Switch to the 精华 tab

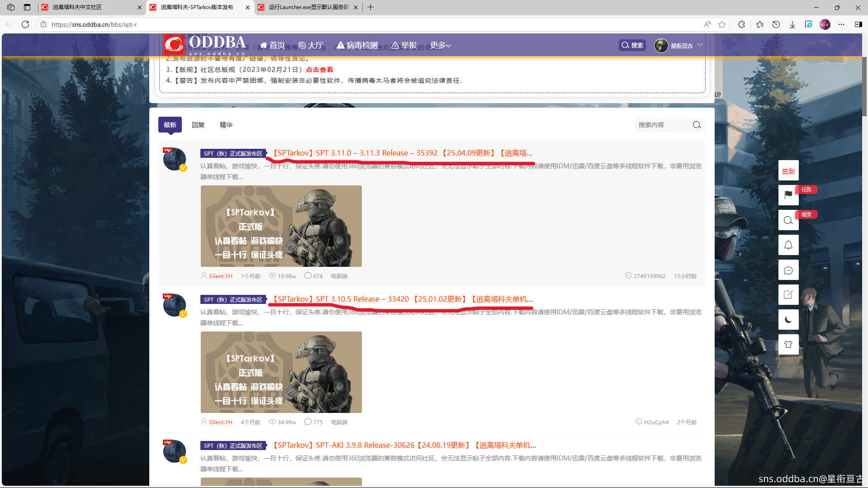pyautogui.click(x=226, y=125)
